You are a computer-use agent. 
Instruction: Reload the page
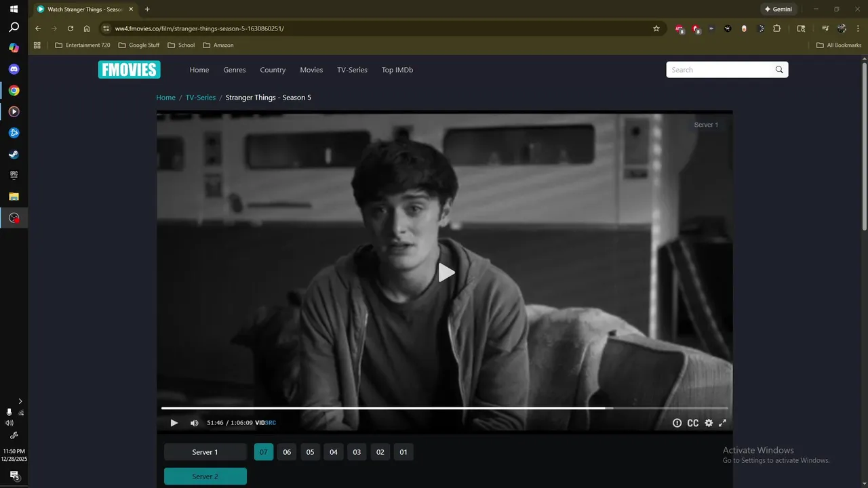click(x=71, y=28)
